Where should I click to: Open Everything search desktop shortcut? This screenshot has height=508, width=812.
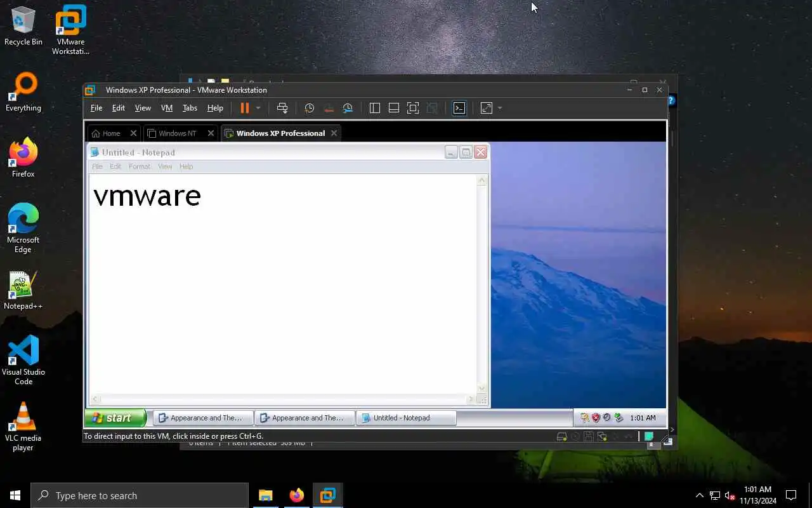point(23,93)
